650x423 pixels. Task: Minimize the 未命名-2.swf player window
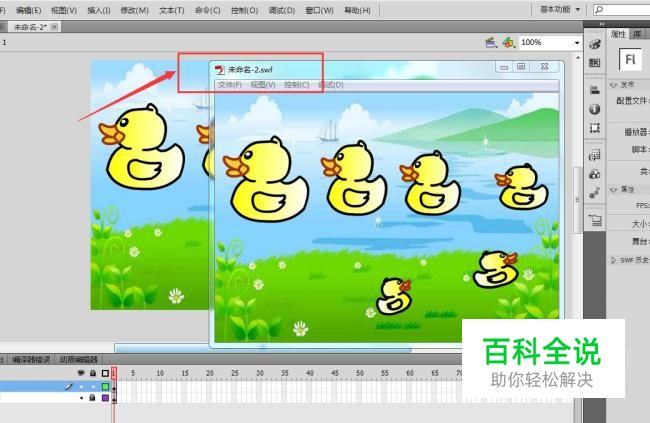[504, 67]
